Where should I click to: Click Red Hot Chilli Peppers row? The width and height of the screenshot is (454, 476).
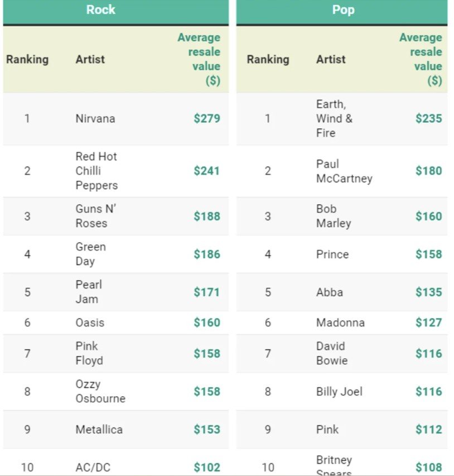pos(115,171)
